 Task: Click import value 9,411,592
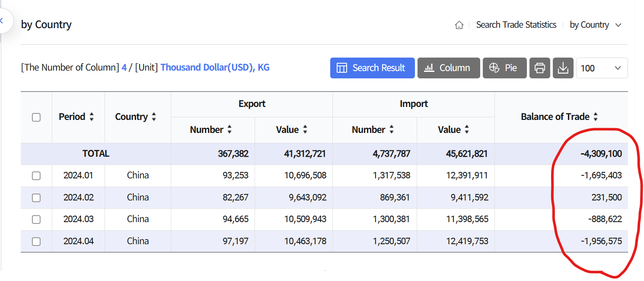469,197
